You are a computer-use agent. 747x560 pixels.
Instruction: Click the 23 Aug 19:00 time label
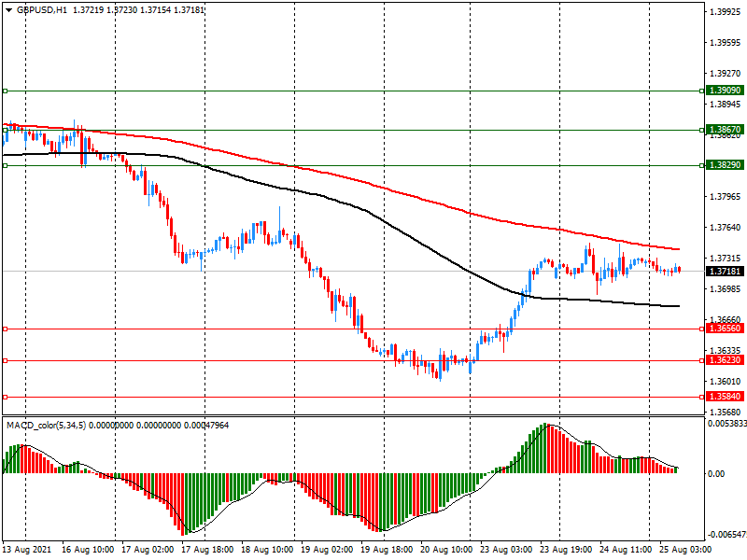pyautogui.click(x=566, y=550)
